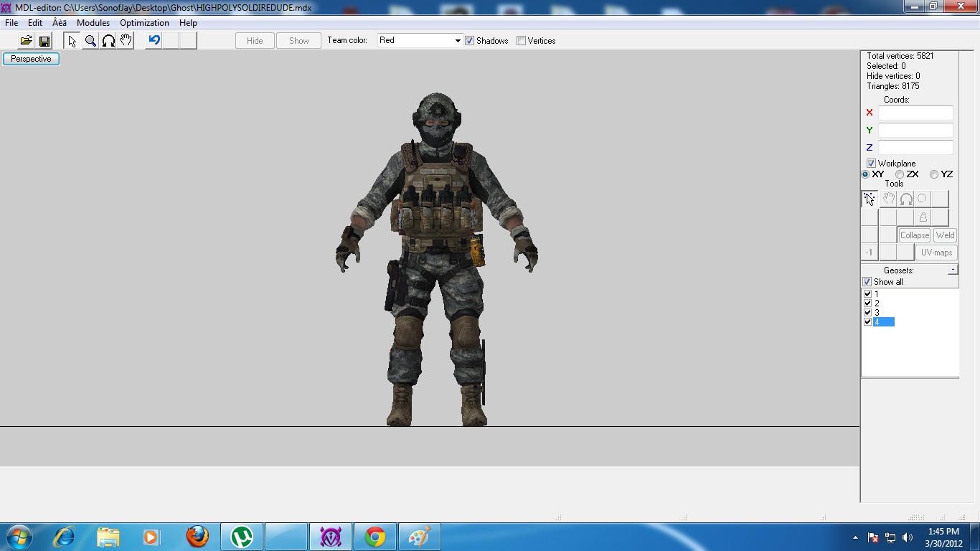Choose the rotate view tool in toolbar

108,41
